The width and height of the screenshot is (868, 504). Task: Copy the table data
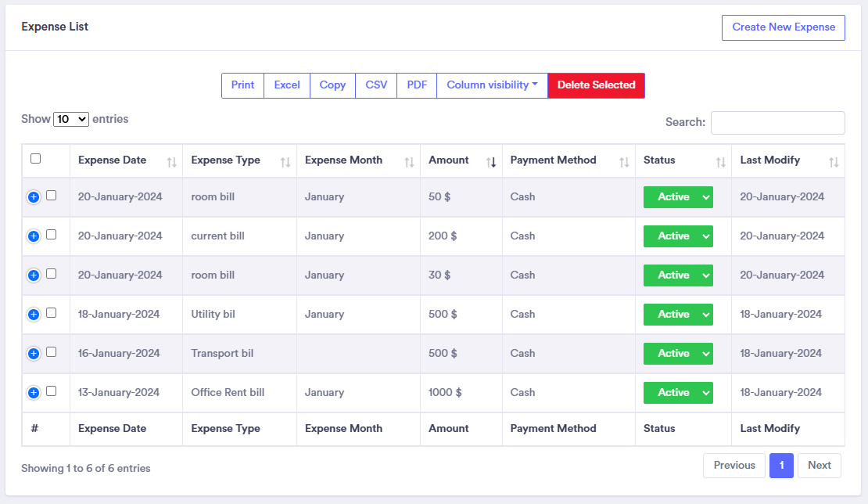pos(332,85)
